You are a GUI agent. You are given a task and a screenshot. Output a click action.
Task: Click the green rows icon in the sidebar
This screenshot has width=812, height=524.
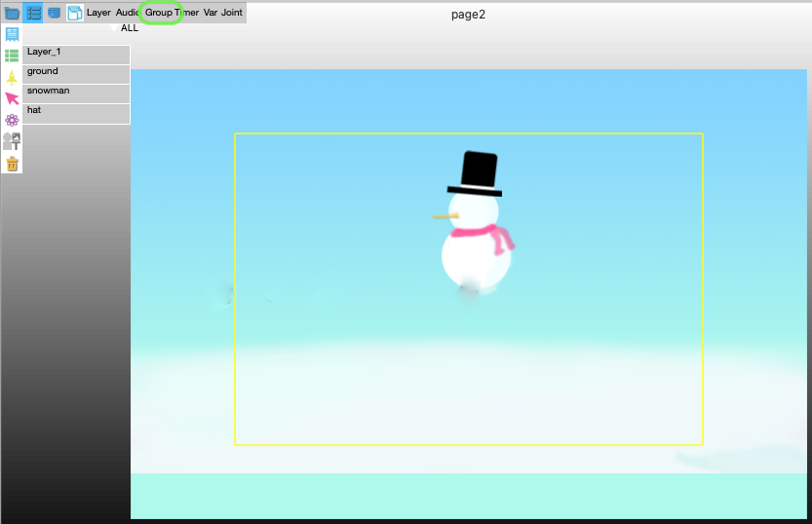tap(12, 56)
